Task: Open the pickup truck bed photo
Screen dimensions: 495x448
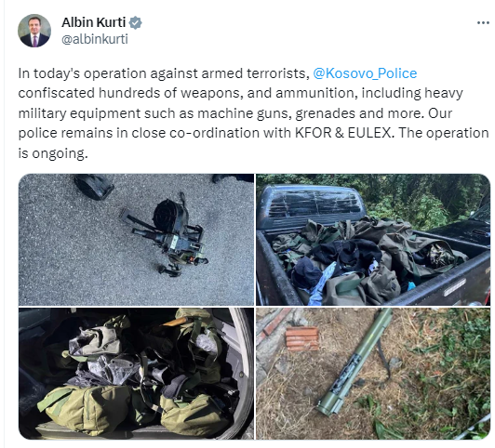Action: [373, 240]
